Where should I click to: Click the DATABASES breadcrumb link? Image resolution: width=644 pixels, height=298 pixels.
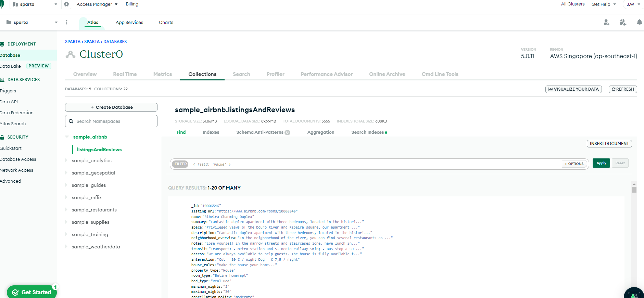click(x=115, y=42)
